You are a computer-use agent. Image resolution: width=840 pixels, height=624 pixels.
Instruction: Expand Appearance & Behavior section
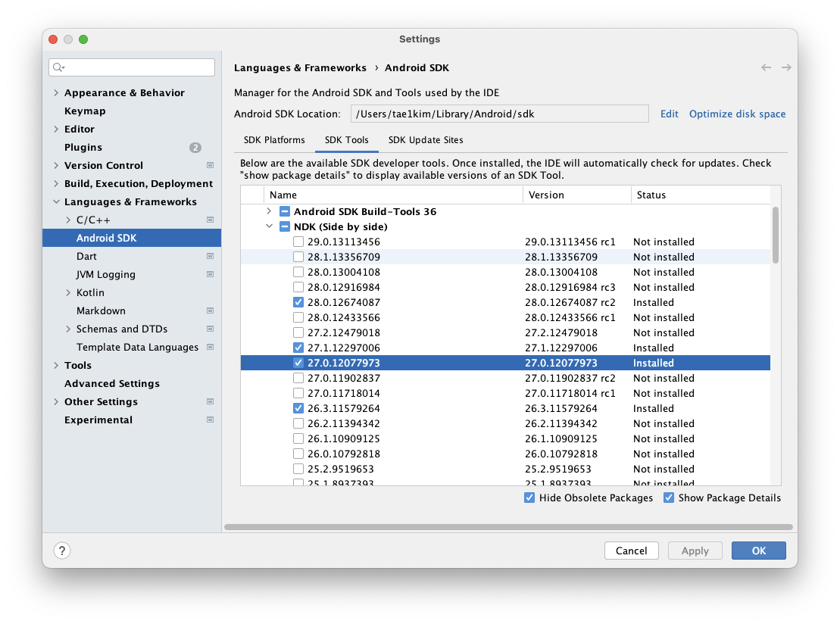pyautogui.click(x=56, y=92)
